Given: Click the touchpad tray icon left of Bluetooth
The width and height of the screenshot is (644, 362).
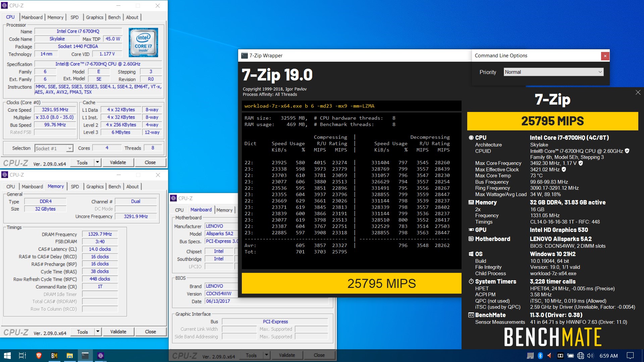Looking at the screenshot, I should (530, 356).
